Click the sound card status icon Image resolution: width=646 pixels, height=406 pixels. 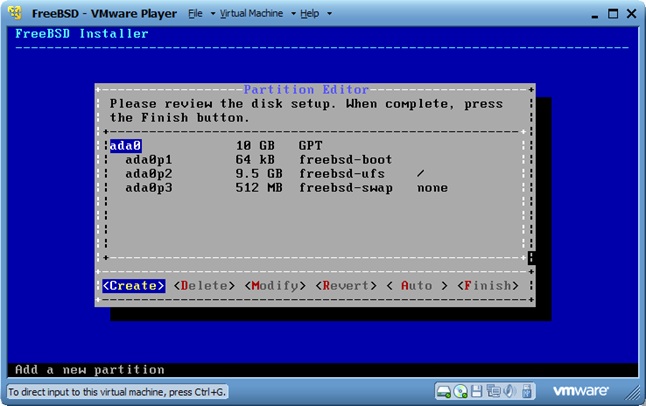509,391
